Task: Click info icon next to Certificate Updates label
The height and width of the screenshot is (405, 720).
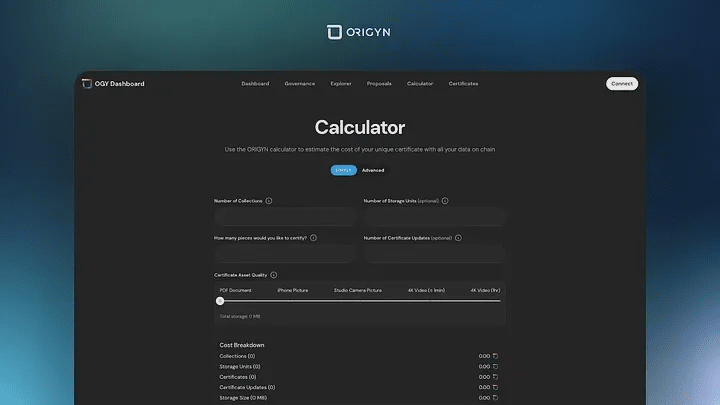Action: [458, 238]
